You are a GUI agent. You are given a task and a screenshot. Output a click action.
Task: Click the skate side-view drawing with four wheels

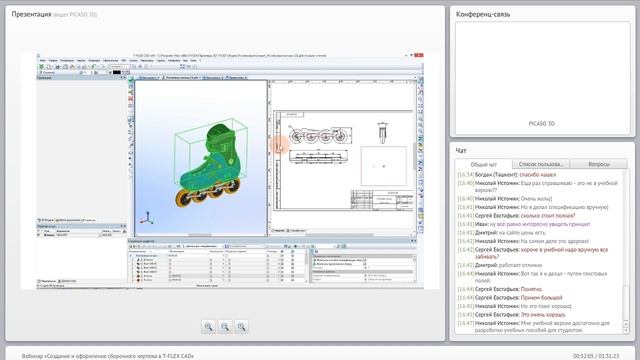pyautogui.click(x=319, y=135)
